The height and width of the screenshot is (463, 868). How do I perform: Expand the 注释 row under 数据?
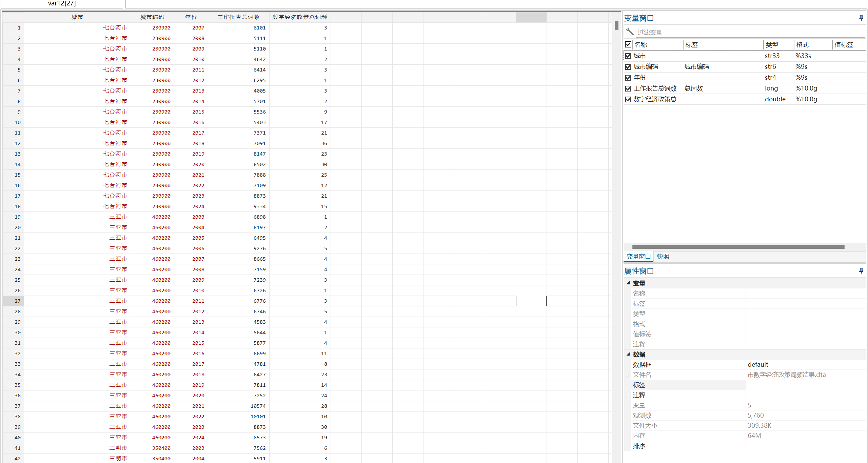click(628, 395)
